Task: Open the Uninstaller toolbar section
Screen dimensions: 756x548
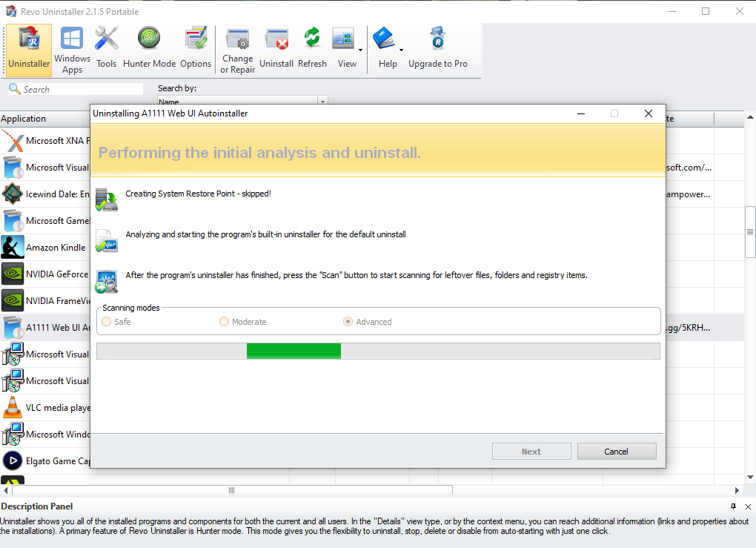Action: pos(29,50)
